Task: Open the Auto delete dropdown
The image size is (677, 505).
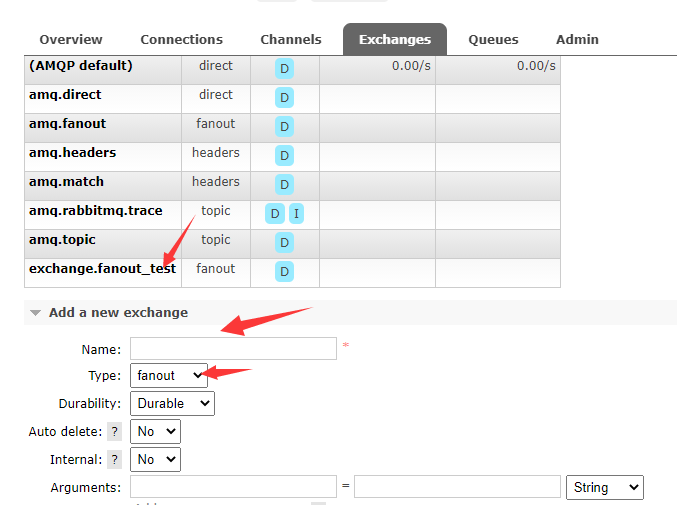Action: (x=155, y=432)
